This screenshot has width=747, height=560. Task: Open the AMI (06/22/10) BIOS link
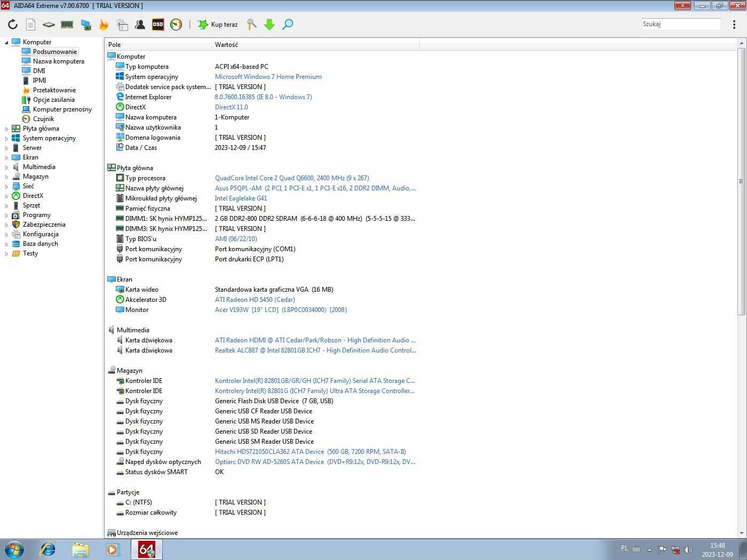pos(236,239)
